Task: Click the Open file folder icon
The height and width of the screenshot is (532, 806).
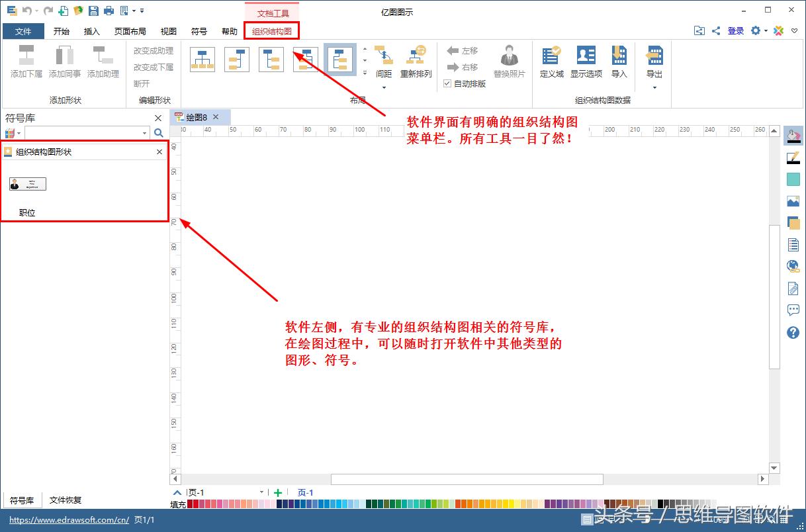Action: point(78,11)
